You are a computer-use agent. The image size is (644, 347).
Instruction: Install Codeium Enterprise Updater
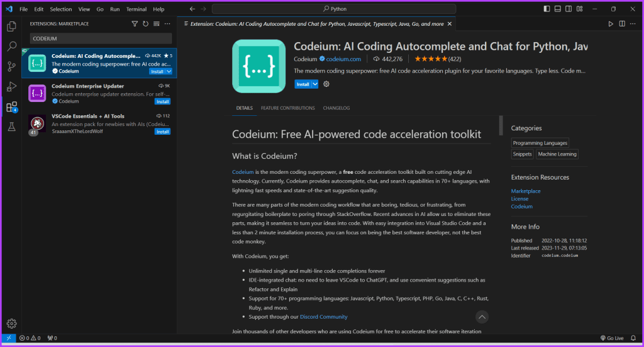(x=163, y=101)
